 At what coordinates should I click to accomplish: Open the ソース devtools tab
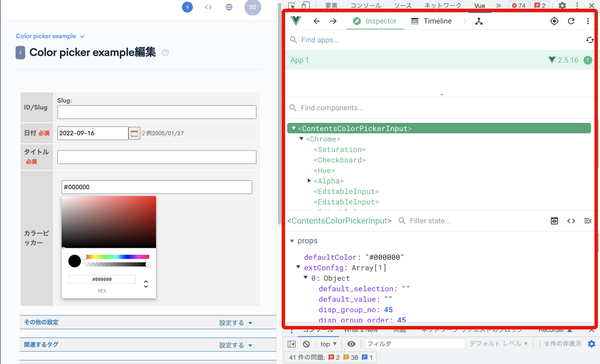403,5
